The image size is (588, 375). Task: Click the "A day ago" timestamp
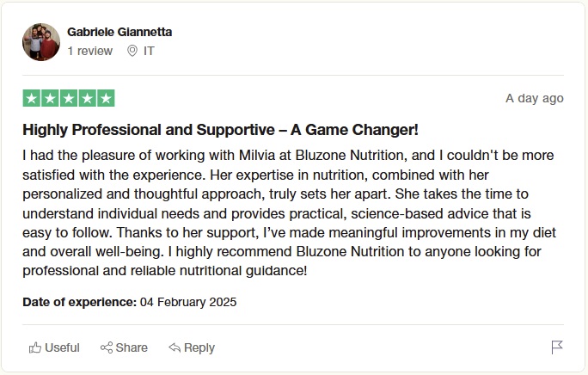click(534, 98)
